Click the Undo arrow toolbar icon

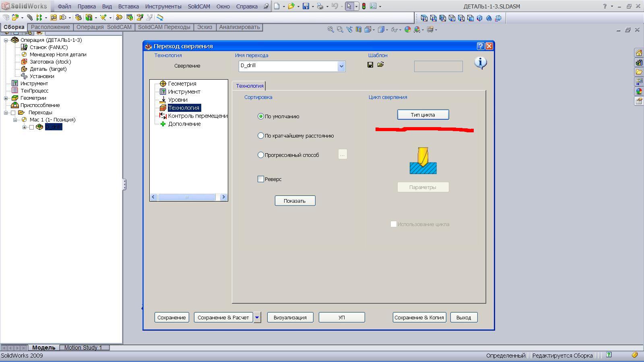pos(334,6)
